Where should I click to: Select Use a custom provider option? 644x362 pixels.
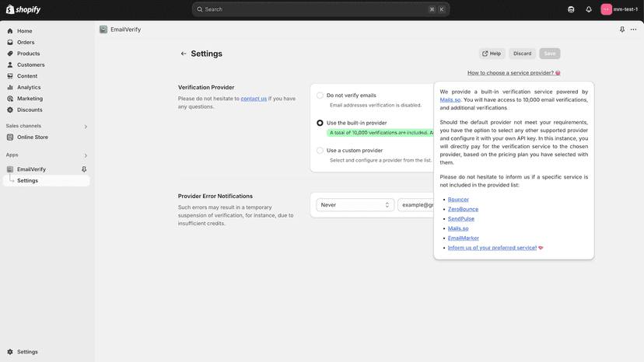(320, 150)
